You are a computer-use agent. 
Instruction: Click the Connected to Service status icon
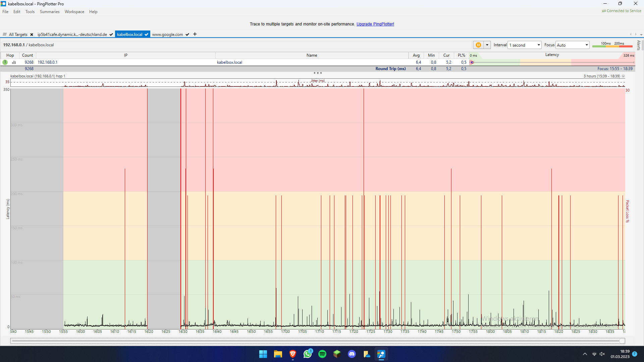[x=604, y=11]
